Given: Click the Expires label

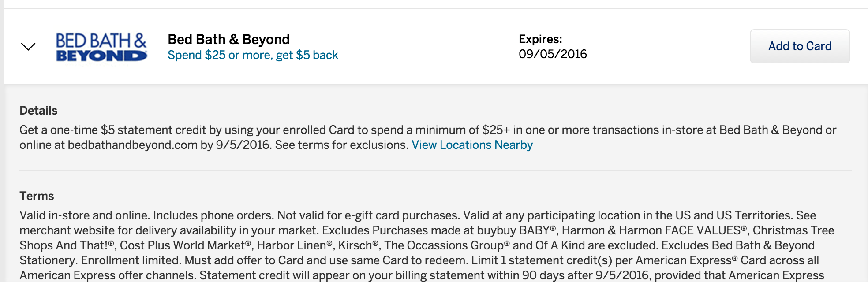Looking at the screenshot, I should (x=540, y=39).
